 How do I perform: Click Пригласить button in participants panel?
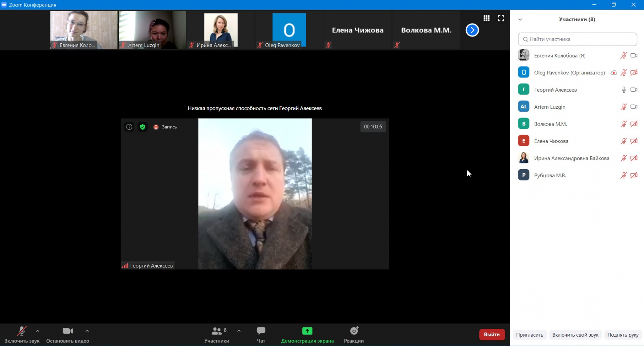(530, 335)
